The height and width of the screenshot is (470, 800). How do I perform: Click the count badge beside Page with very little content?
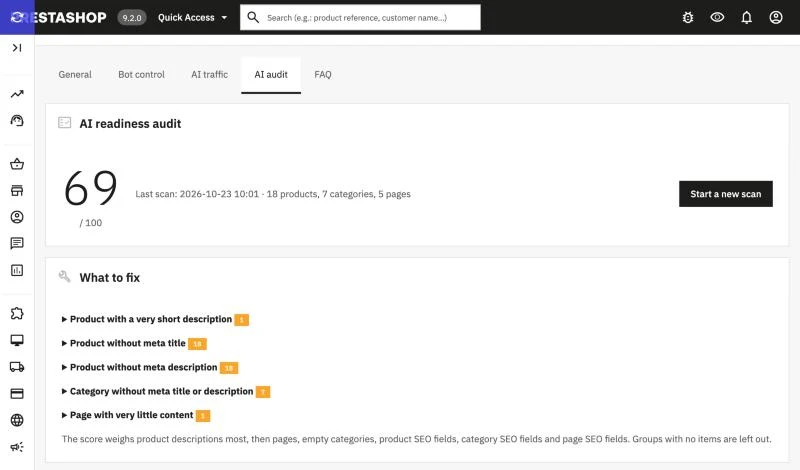coord(203,416)
